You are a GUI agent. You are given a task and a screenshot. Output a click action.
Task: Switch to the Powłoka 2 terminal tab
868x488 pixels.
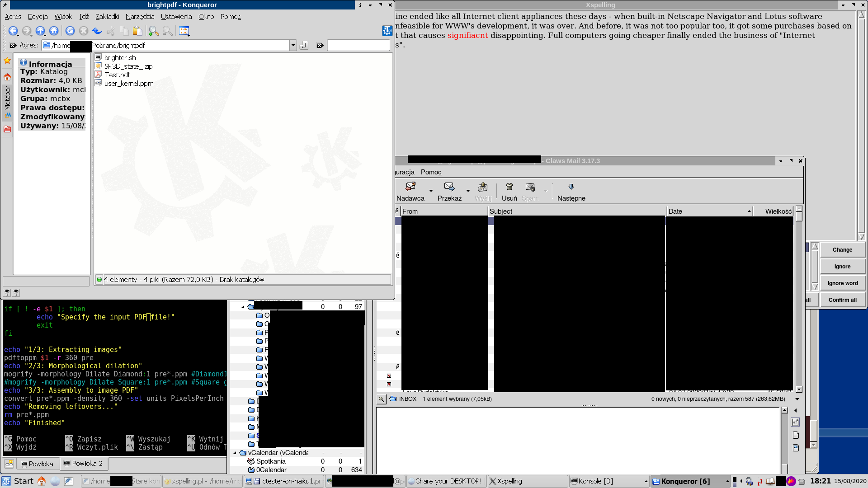84,464
